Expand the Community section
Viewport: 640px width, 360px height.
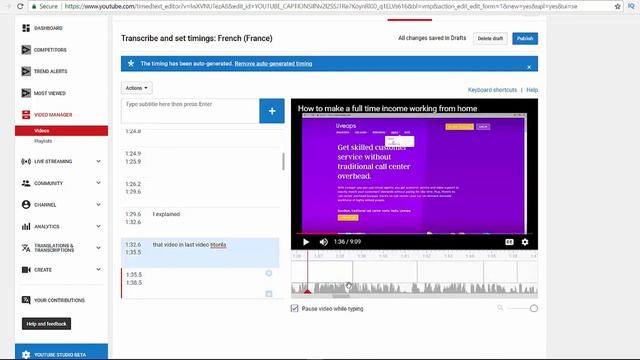point(98,183)
